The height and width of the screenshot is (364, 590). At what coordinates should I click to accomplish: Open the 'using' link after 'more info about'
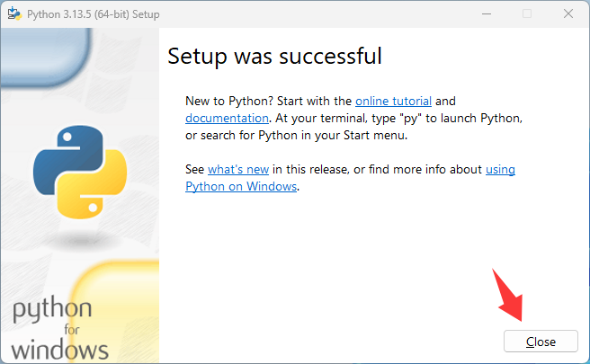tap(500, 169)
